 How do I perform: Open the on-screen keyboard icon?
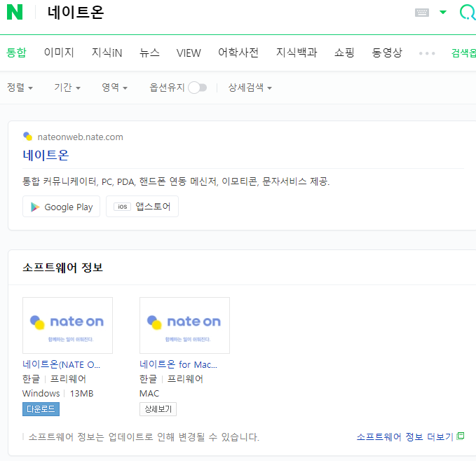click(x=421, y=13)
